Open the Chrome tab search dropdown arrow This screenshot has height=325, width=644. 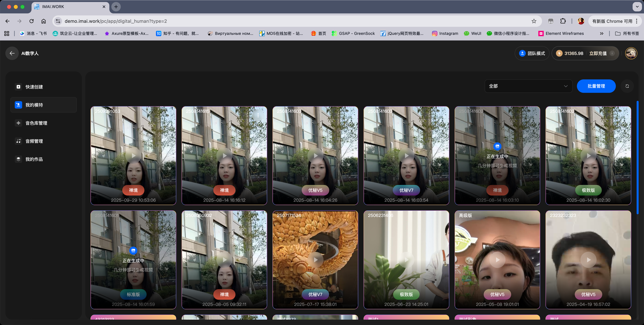[637, 7]
